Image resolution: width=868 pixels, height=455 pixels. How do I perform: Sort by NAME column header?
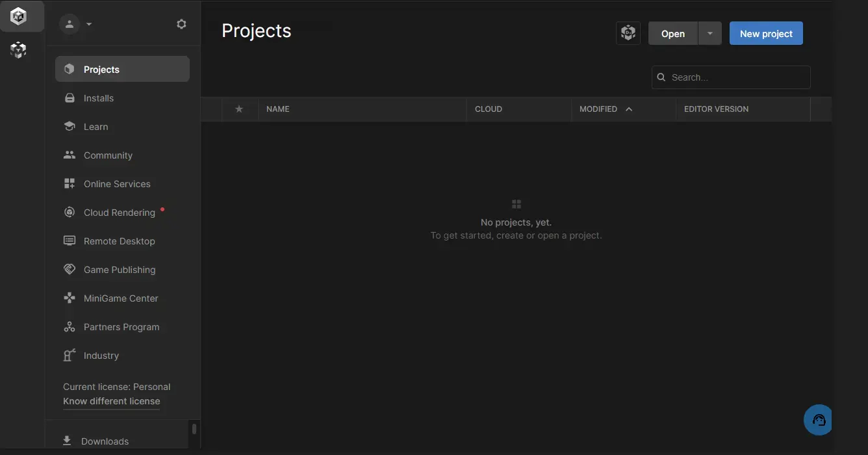pos(278,109)
